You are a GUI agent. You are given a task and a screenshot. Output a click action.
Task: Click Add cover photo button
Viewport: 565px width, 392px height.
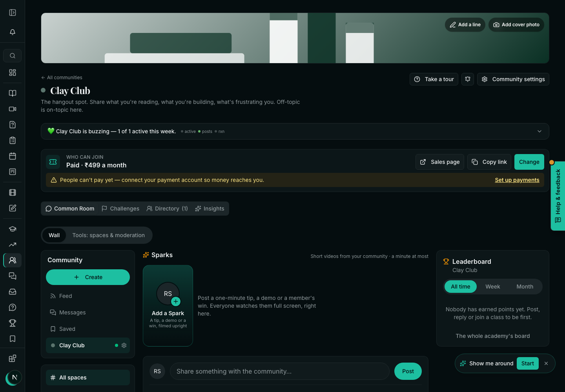(516, 25)
